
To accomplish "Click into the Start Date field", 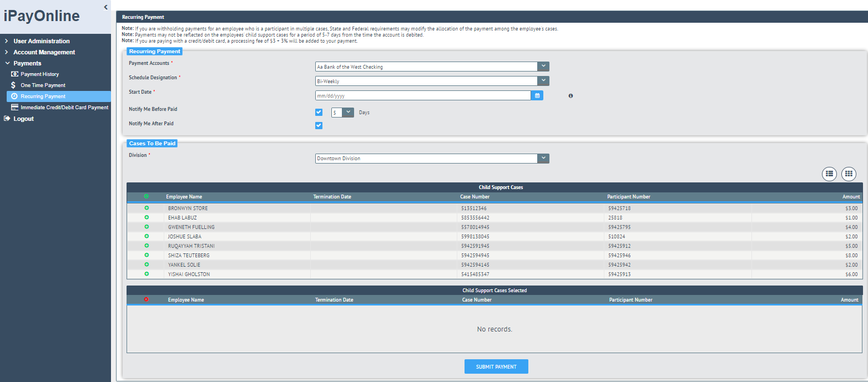I will 423,95.
